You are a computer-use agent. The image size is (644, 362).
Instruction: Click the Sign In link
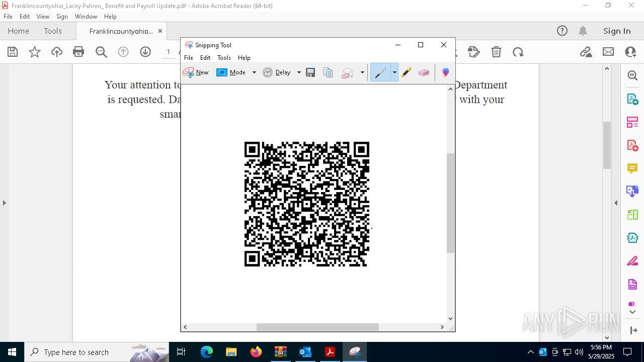pos(617,31)
